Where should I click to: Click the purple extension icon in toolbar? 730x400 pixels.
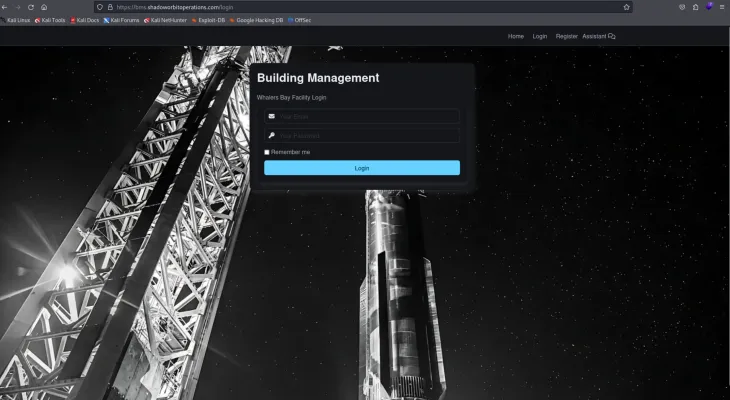[709, 7]
